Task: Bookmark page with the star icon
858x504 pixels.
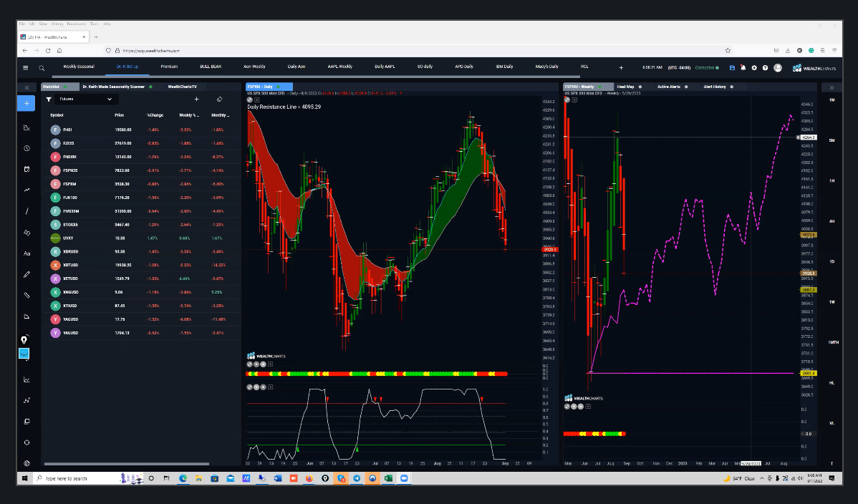Action: point(728,50)
